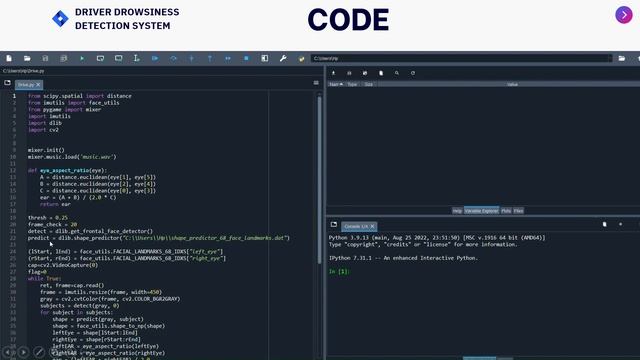Run current cell

(x=100, y=58)
